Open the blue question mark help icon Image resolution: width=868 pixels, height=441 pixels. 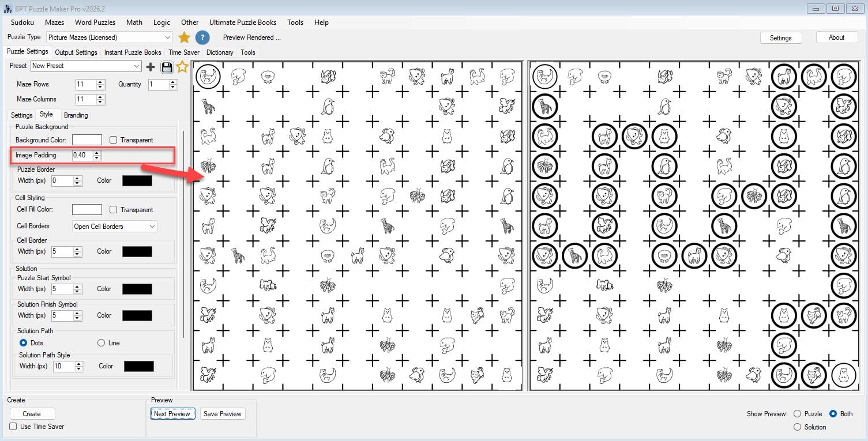[202, 37]
